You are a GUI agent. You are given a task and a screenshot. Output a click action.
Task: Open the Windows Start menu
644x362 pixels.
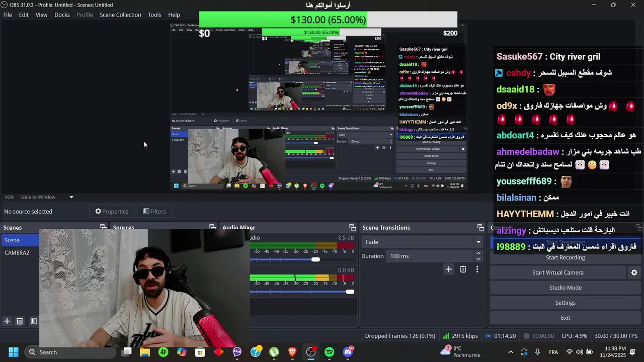click(x=14, y=352)
